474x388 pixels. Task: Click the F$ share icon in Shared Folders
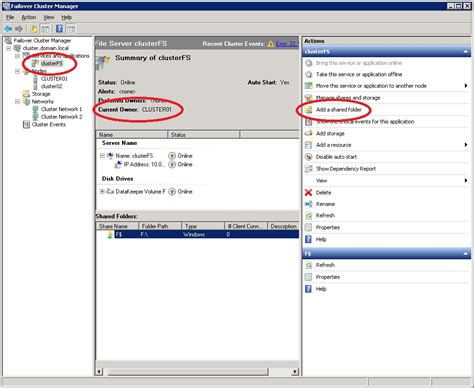(x=110, y=235)
